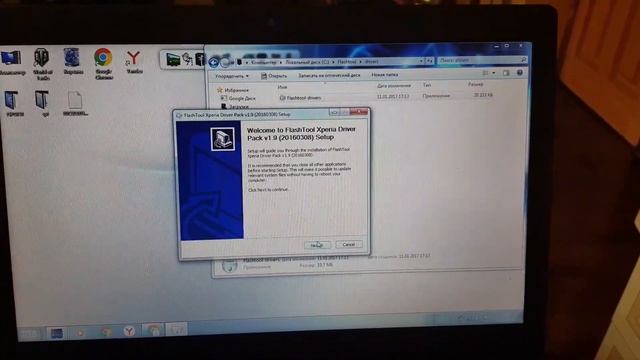Viewport: 640px width, 360px height.
Task: Click the Computer breadcrumb in the address bar
Action: 263,62
